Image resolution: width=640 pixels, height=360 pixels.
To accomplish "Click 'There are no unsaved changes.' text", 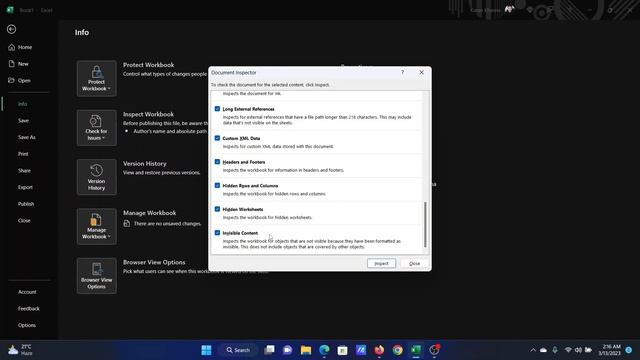I will click(168, 224).
